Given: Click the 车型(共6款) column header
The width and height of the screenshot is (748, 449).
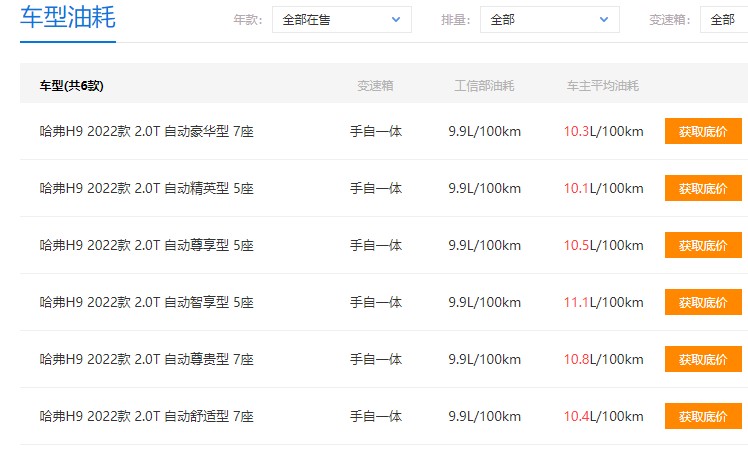Looking at the screenshot, I should pyautogui.click(x=72, y=86).
